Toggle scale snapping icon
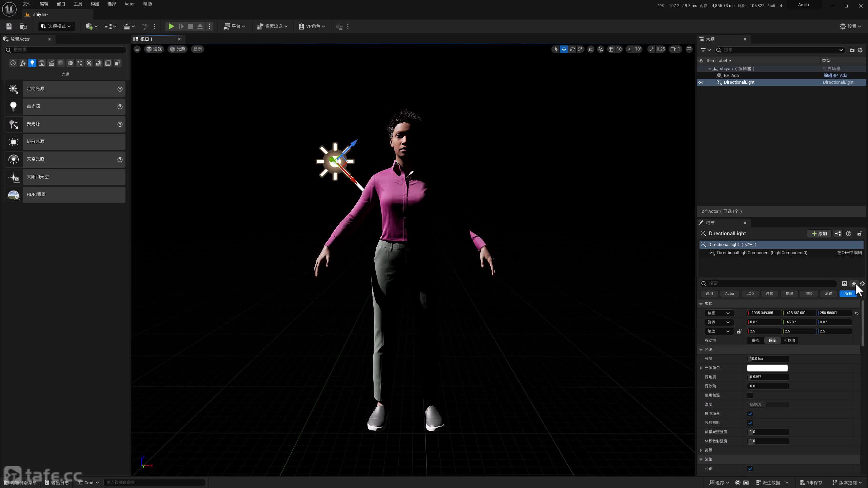Screen dimensions: 868x488 [651, 49]
